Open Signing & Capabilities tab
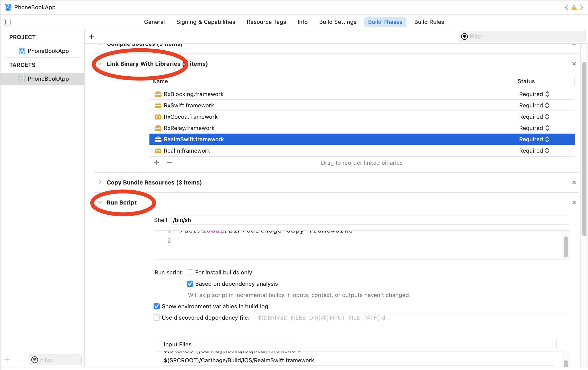 pos(206,22)
